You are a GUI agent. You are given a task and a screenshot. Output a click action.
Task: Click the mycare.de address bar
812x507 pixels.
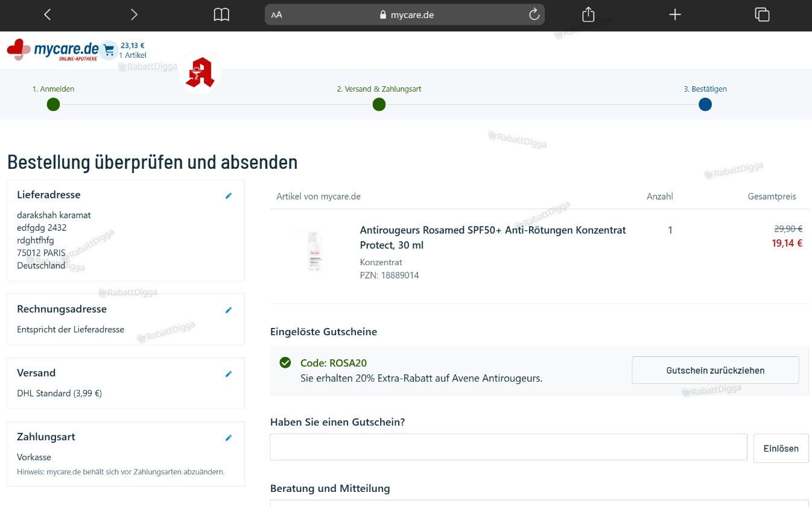[405, 14]
